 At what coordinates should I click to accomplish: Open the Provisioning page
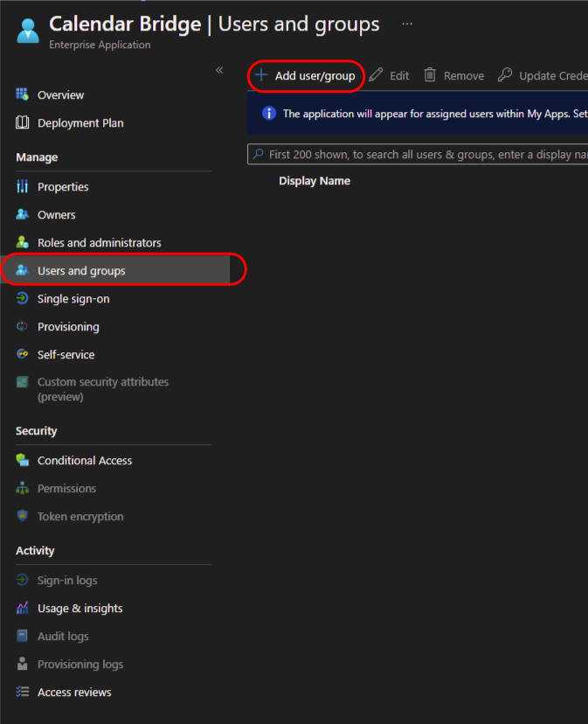(68, 327)
